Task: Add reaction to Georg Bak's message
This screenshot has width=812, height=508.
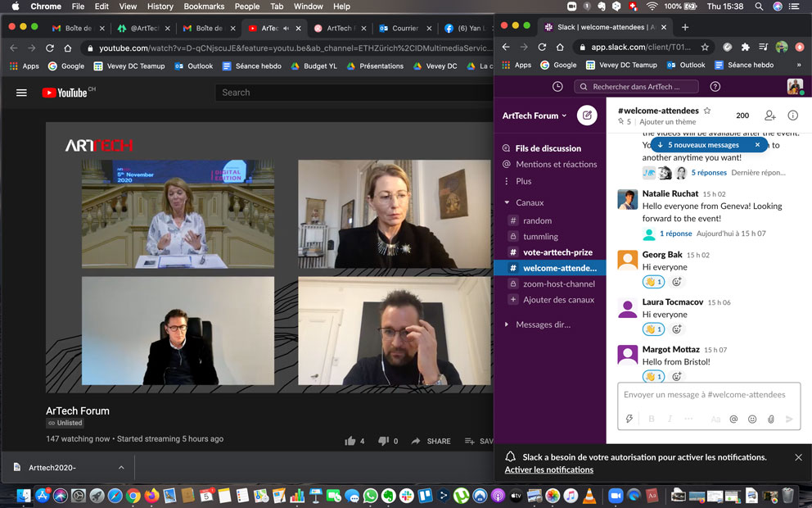Action: coord(676,282)
